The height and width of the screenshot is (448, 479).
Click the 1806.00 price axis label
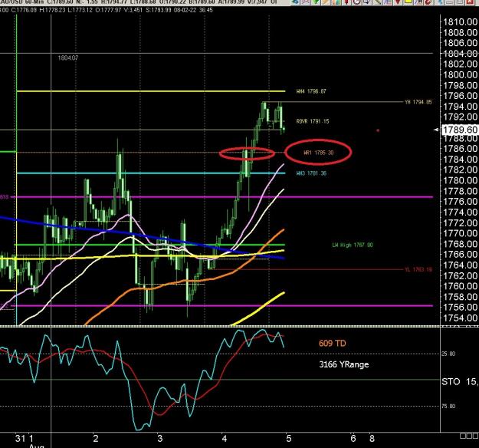[x=460, y=43]
